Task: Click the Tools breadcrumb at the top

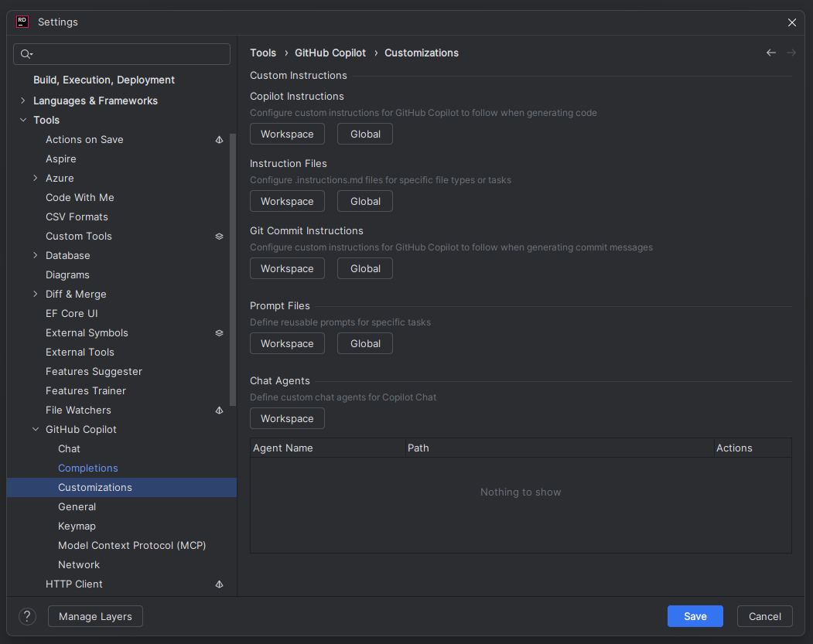Action: point(263,53)
